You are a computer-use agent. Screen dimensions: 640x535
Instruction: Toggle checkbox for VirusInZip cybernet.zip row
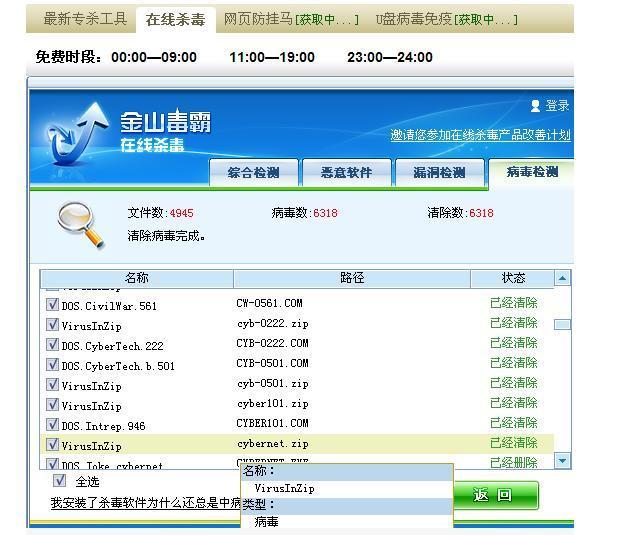pos(52,444)
